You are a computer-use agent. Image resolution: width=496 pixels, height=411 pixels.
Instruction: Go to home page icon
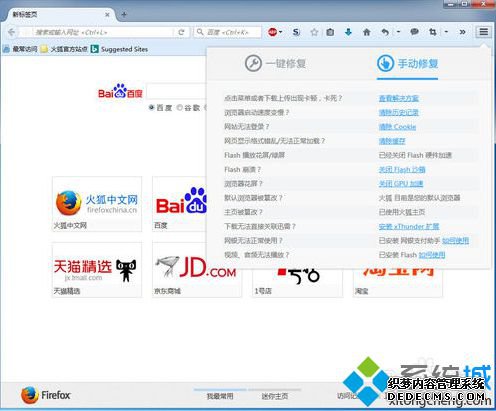pos(367,32)
